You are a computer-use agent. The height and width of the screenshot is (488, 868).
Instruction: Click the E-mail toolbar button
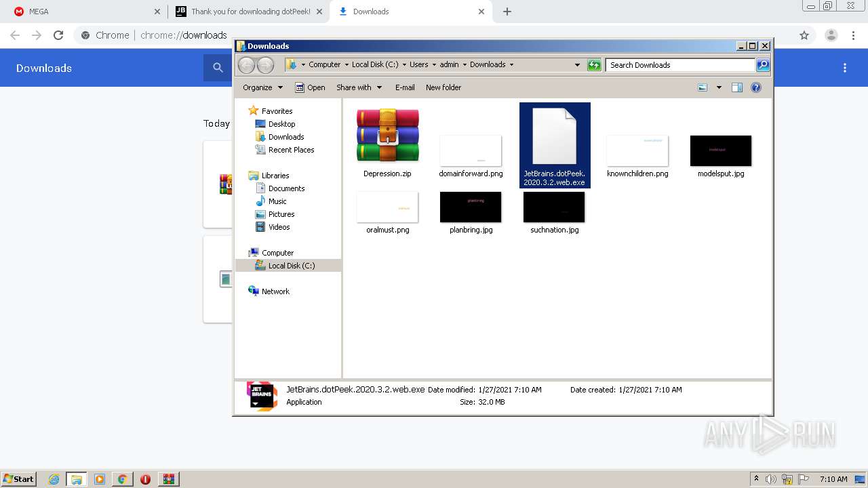(x=405, y=87)
